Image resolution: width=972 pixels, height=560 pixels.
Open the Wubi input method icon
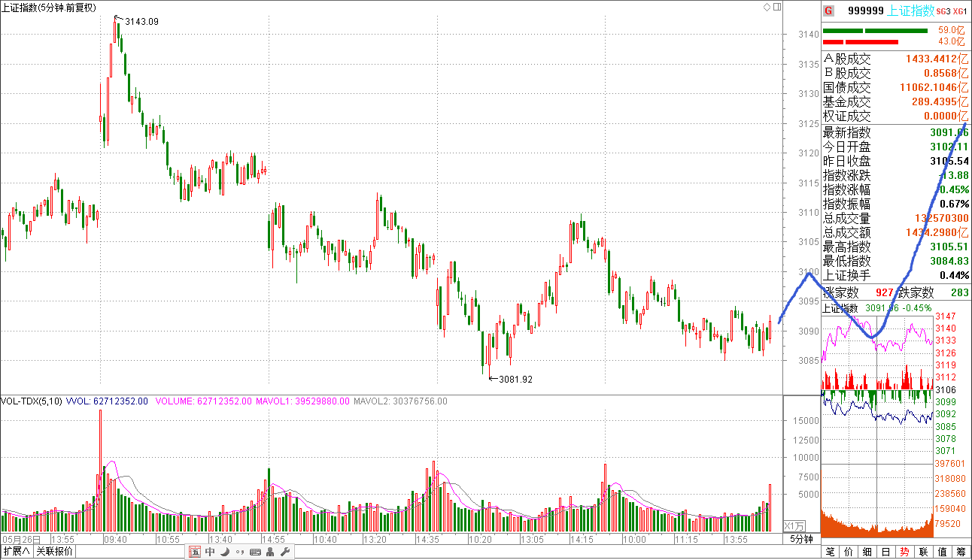195,552
